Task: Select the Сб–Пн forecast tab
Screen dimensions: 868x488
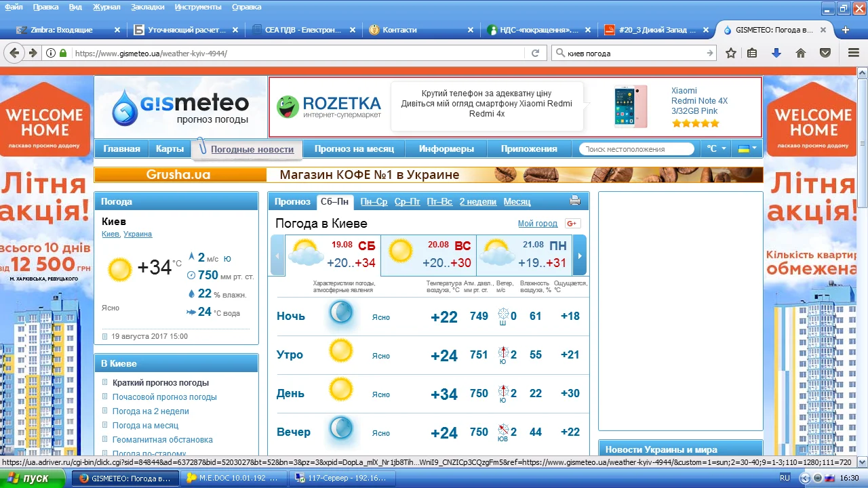Action: tap(335, 201)
